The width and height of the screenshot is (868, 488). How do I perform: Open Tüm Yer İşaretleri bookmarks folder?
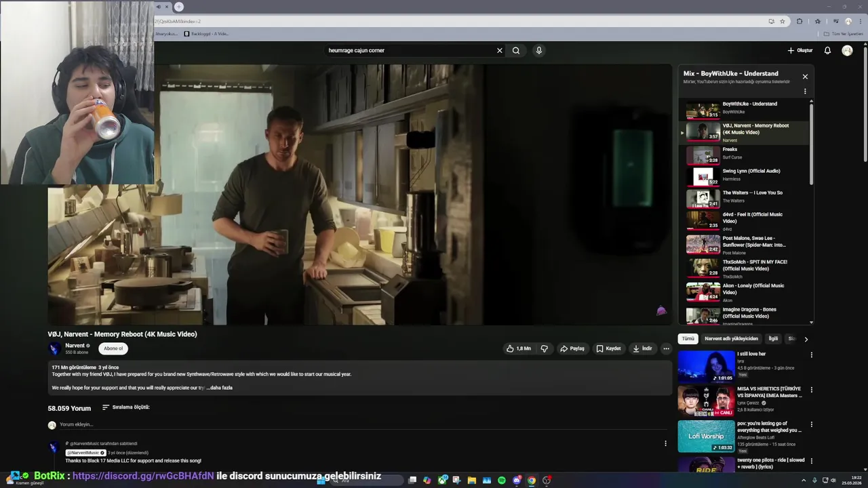coord(844,34)
